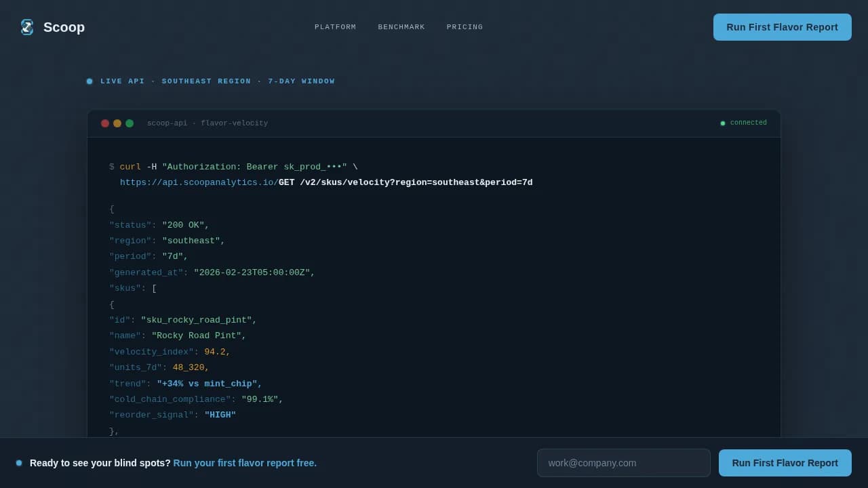This screenshot has width=868, height=488.
Task: Click the cold_chain_compliance "99.1%" line
Action: 197,399
